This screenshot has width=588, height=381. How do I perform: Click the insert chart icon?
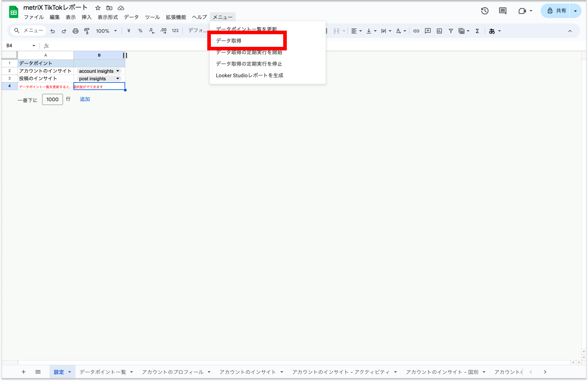439,31
